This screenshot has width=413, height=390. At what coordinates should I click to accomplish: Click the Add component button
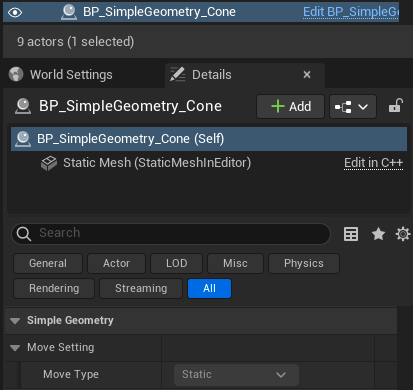coord(290,107)
